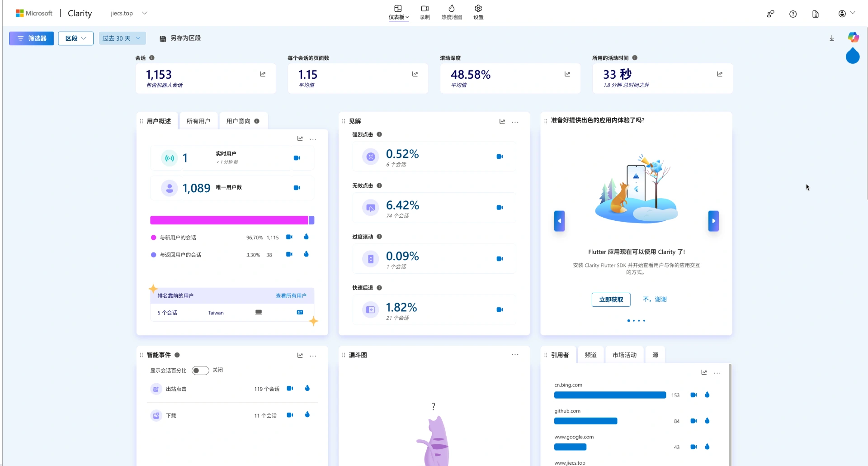Open the Copilot assistant
This screenshot has height=466, width=868.
(853, 37)
